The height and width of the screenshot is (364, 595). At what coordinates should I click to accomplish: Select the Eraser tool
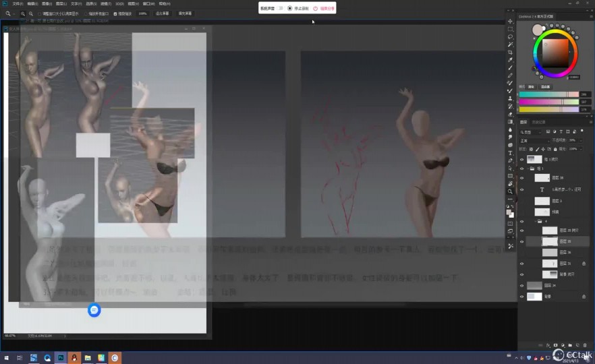pyautogui.click(x=511, y=114)
